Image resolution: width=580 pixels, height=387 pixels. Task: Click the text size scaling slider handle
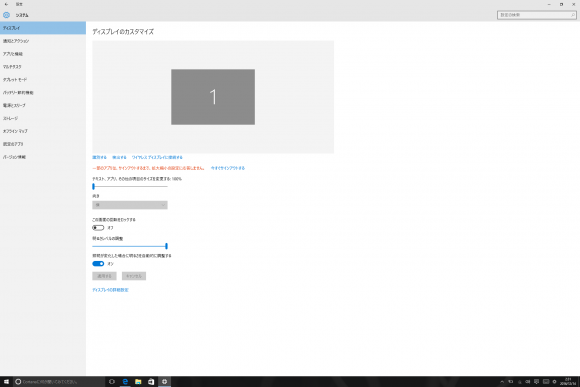[x=94, y=186]
